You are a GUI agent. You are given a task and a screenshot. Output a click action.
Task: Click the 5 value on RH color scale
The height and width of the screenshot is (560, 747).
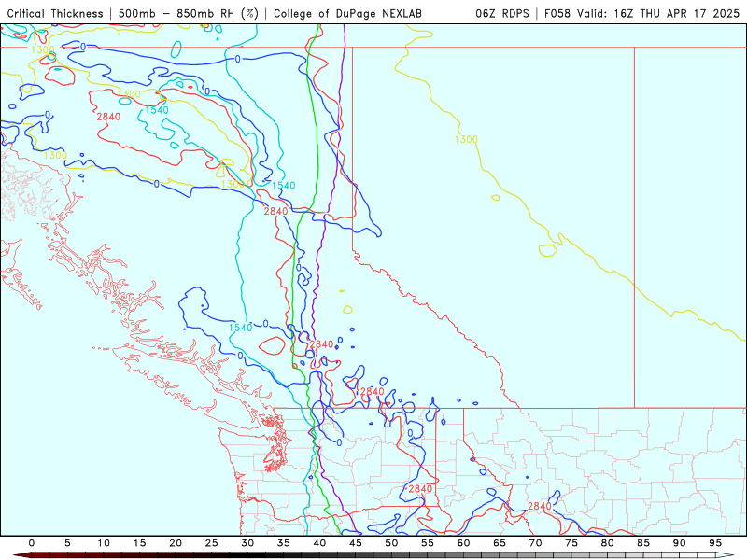point(67,543)
